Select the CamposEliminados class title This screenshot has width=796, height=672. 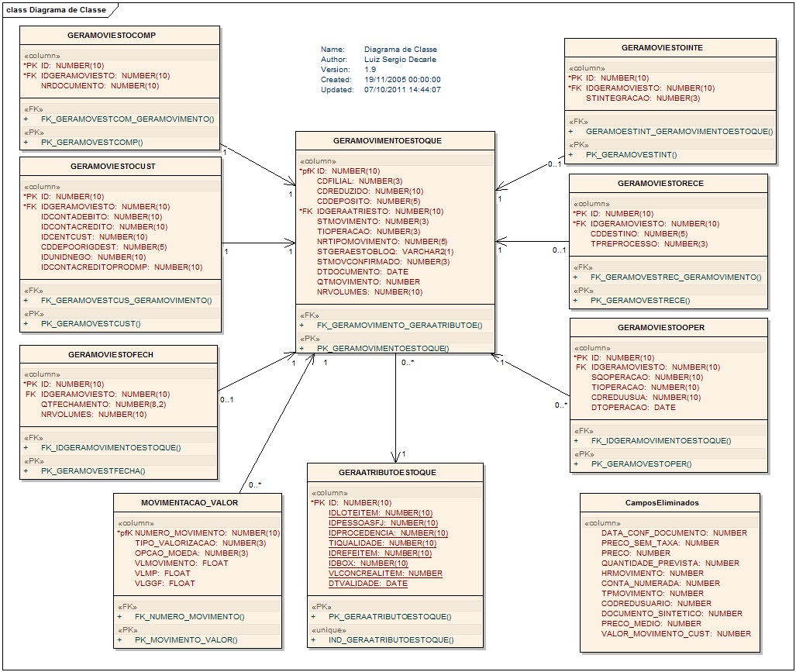tap(662, 502)
